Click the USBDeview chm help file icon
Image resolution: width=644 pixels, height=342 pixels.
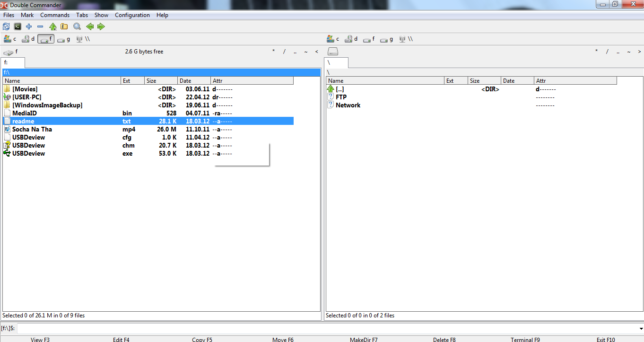(x=7, y=145)
